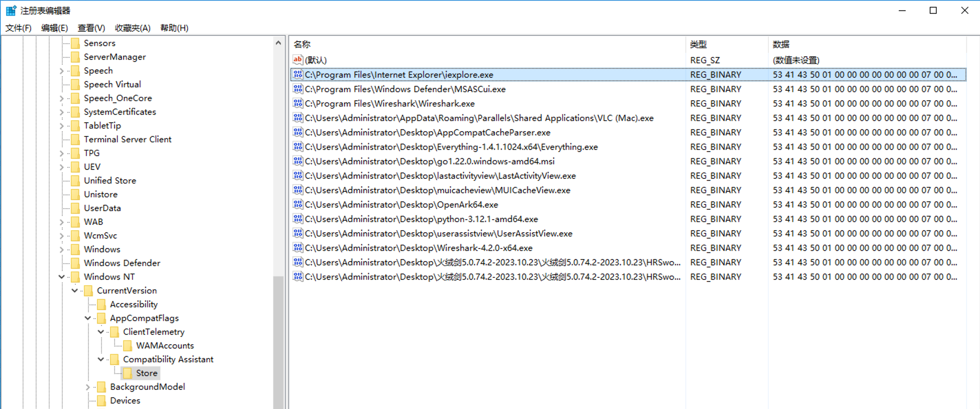This screenshot has width=980, height=409.
Task: Click the (数值未设置) data cell
Action: click(796, 60)
